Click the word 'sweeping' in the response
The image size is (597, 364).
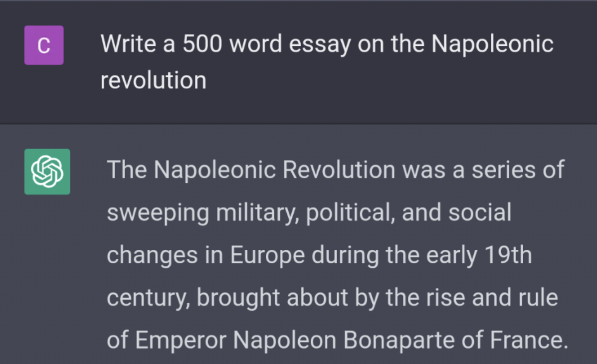point(158,213)
